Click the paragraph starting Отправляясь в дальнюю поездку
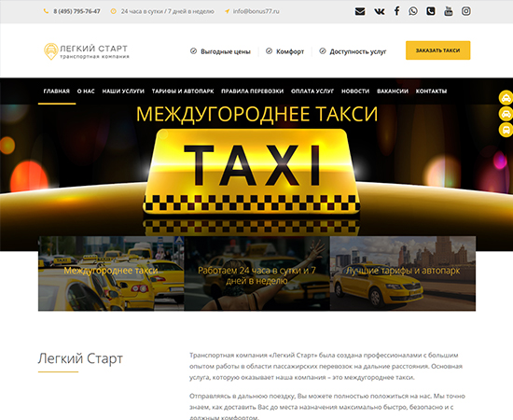Screen dimensions: 513x420 [x=327, y=407]
